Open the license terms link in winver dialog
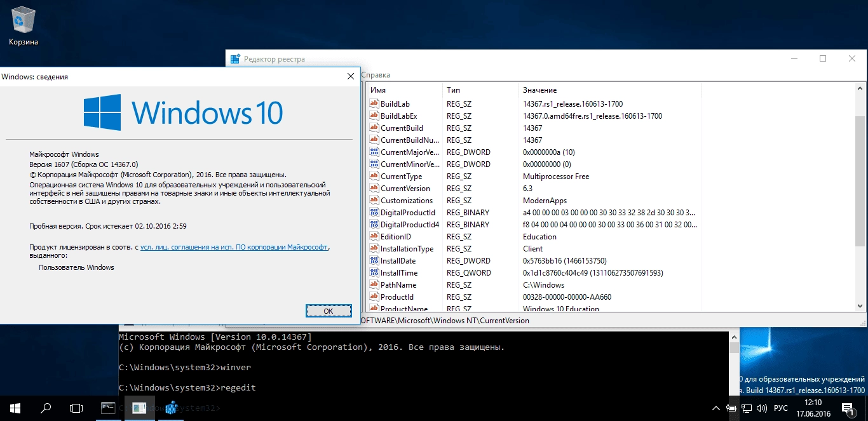The height and width of the screenshot is (421, 868). tap(234, 247)
